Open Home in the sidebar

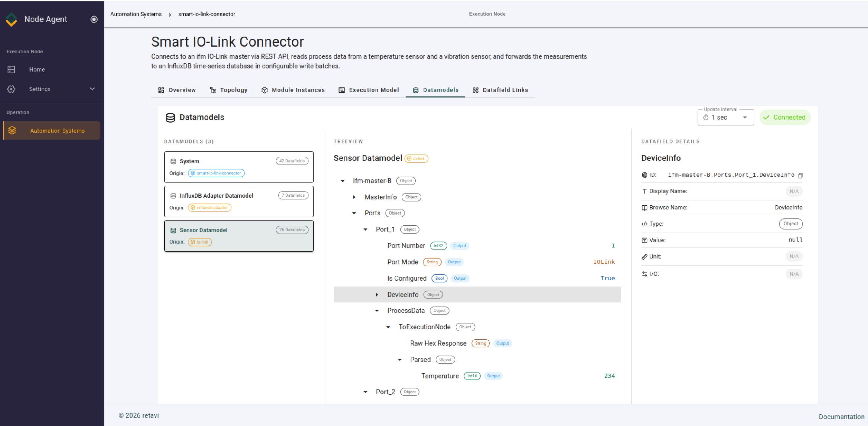pyautogui.click(x=52, y=69)
